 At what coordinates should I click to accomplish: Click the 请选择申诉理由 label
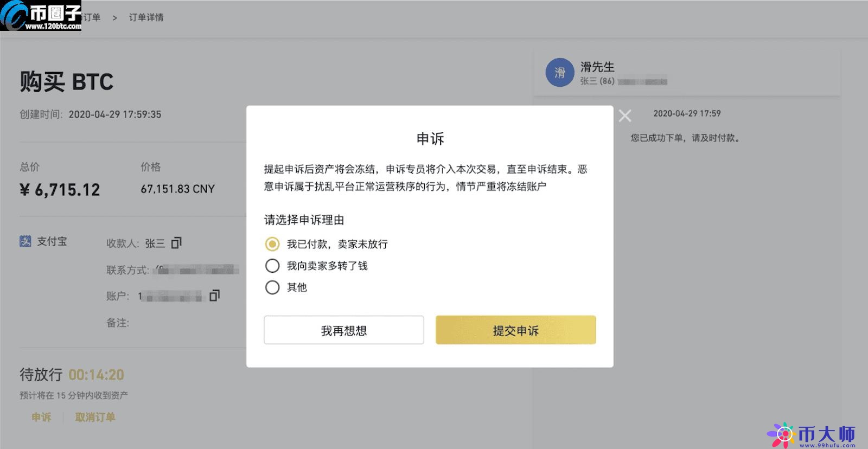[x=304, y=220]
